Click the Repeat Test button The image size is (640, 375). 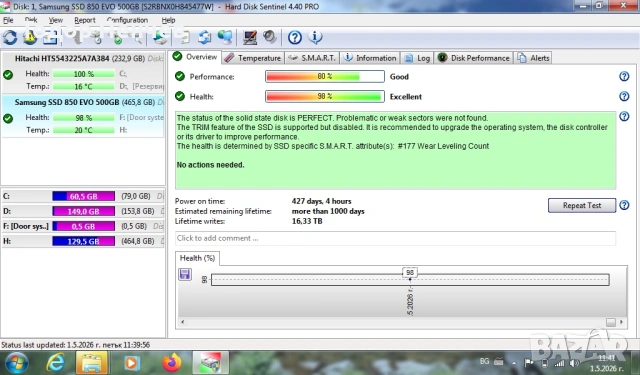(x=582, y=205)
